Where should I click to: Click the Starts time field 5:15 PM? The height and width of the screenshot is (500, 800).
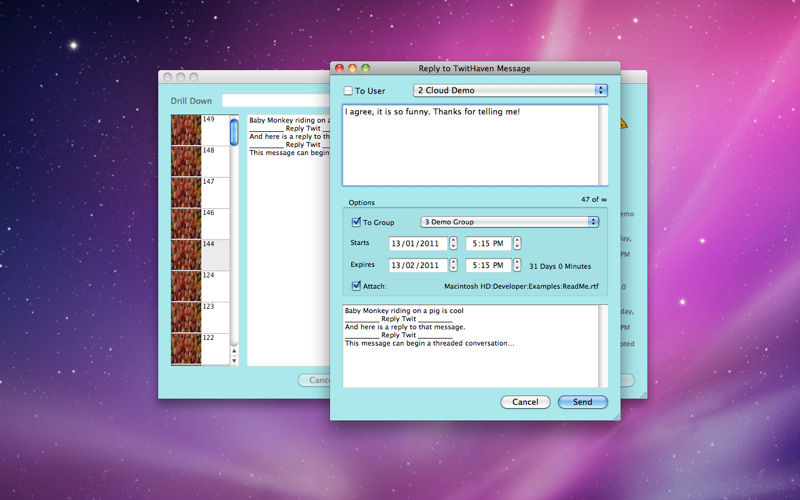click(488, 243)
